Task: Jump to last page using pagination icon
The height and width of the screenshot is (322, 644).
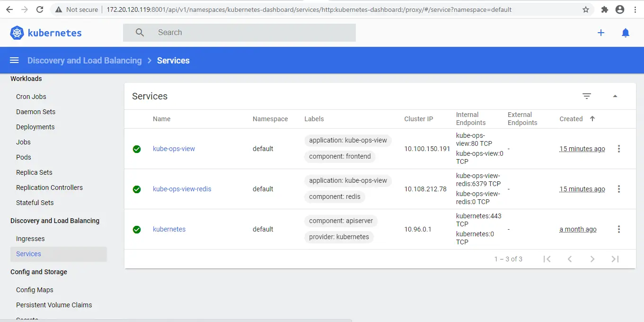Action: (615, 259)
